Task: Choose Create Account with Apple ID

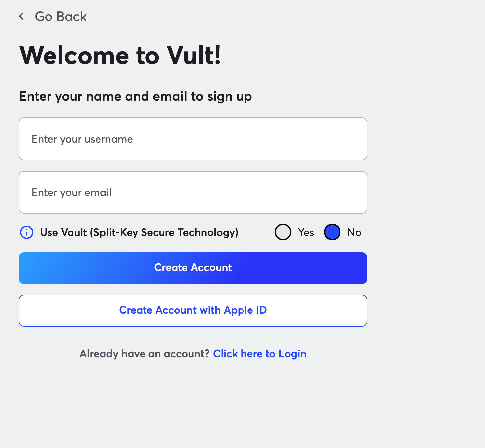Action: click(193, 310)
